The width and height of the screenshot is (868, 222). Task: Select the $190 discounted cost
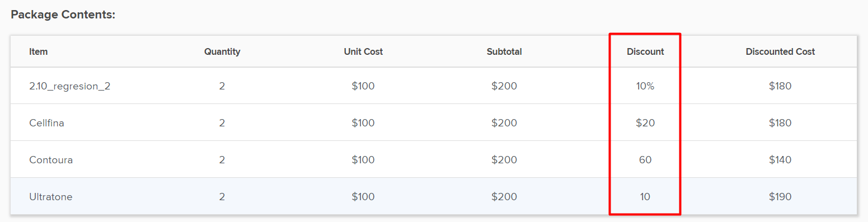(780, 197)
